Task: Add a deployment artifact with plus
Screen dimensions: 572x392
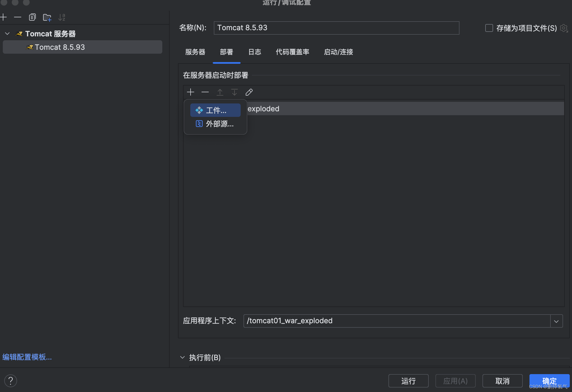Action: [191, 92]
